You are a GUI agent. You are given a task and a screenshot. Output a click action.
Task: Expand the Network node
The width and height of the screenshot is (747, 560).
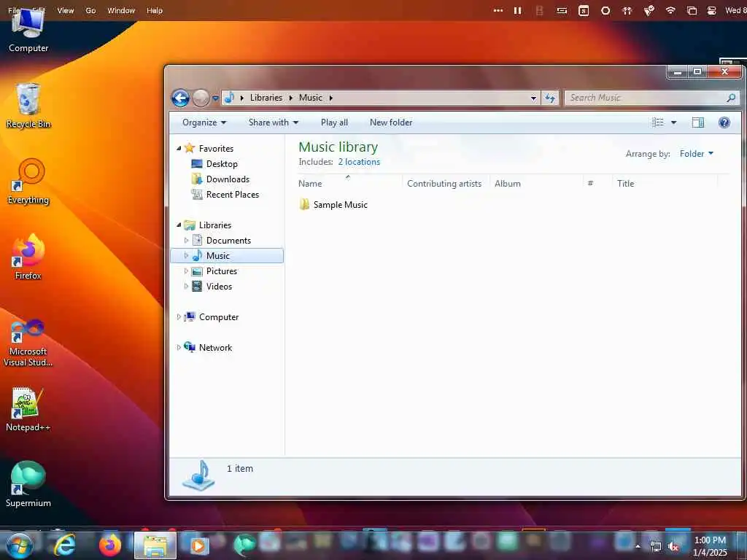tap(179, 348)
